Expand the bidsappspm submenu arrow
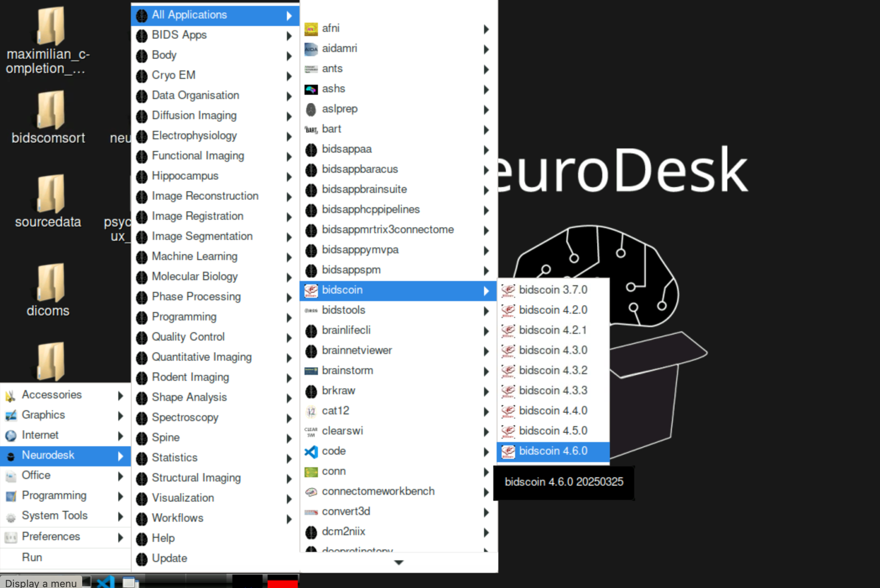Image resolution: width=880 pixels, height=588 pixels. click(x=486, y=271)
